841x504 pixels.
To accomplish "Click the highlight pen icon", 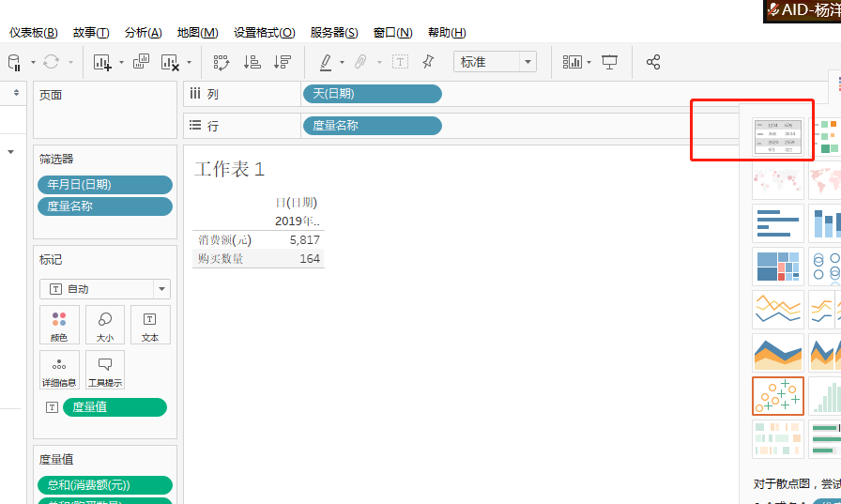I will [x=326, y=62].
